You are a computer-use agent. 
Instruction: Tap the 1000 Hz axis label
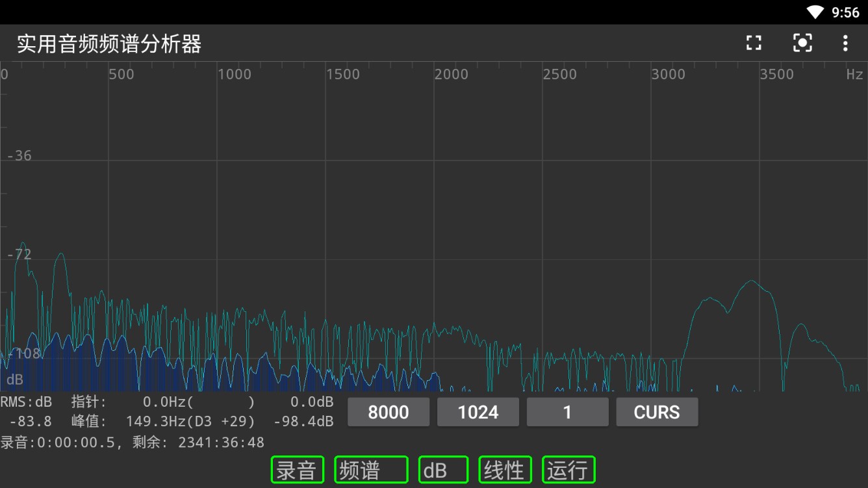(x=235, y=74)
